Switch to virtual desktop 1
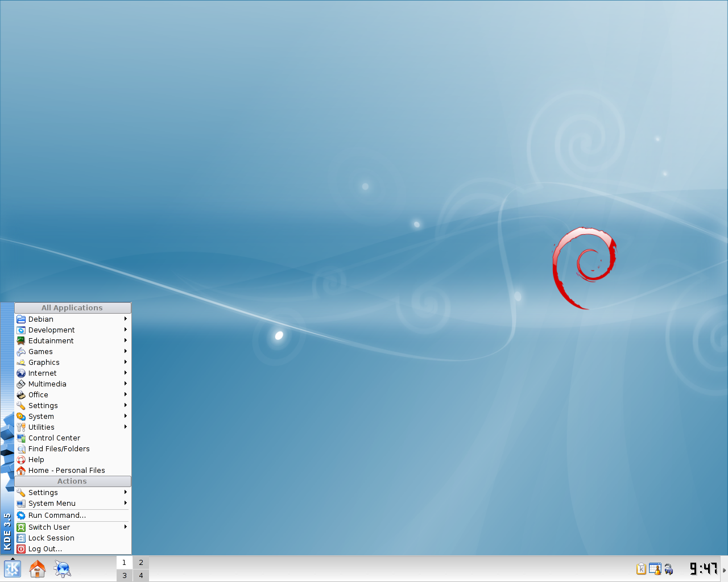728x582 pixels. 125,563
